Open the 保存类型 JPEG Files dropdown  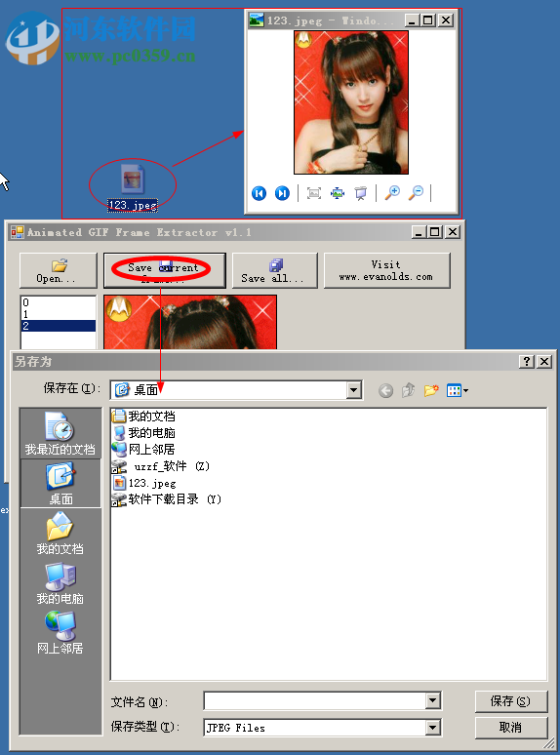(433, 728)
